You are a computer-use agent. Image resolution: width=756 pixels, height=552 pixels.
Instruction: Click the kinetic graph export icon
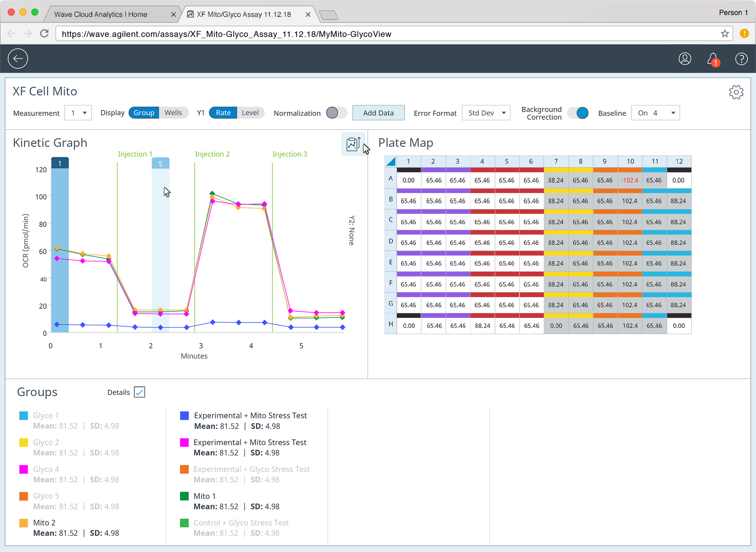click(353, 144)
